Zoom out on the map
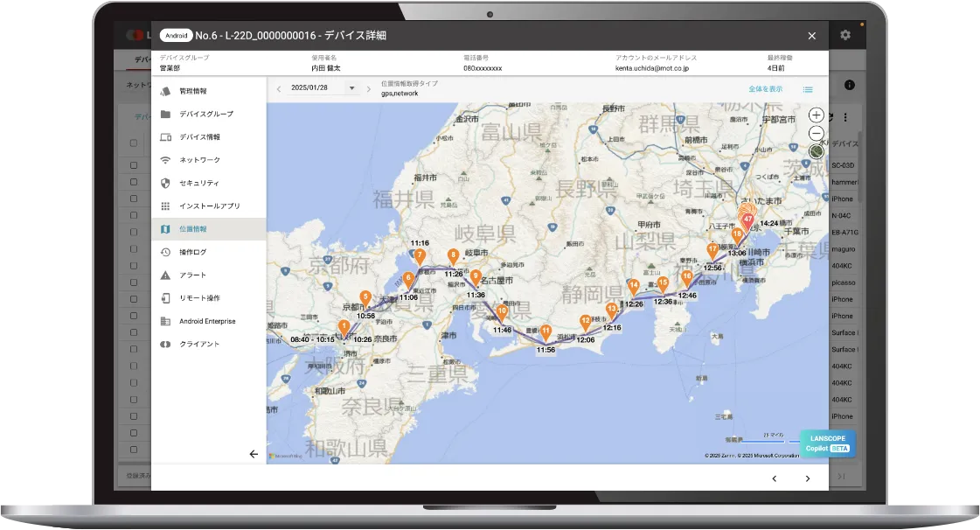Viewport: 980px width, 530px height. [817, 133]
